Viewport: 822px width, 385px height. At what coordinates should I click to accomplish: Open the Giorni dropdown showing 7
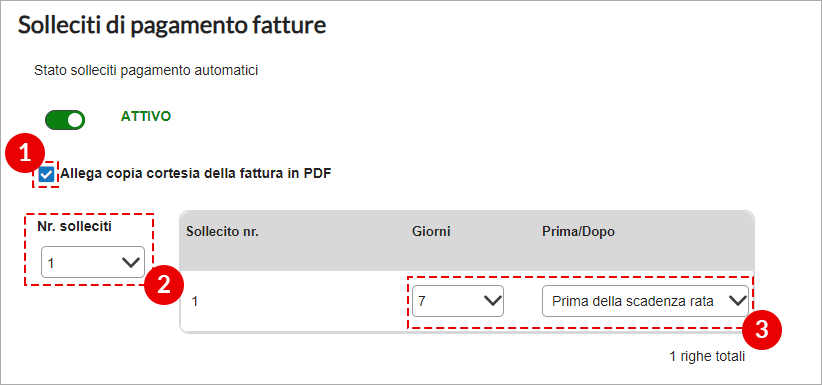(458, 301)
